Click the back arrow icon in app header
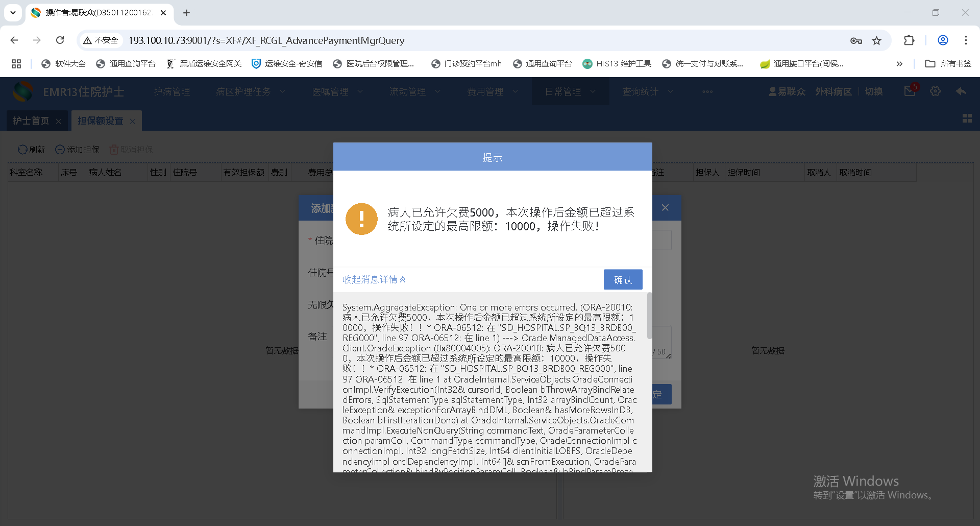The width and height of the screenshot is (980, 526). coord(961,91)
